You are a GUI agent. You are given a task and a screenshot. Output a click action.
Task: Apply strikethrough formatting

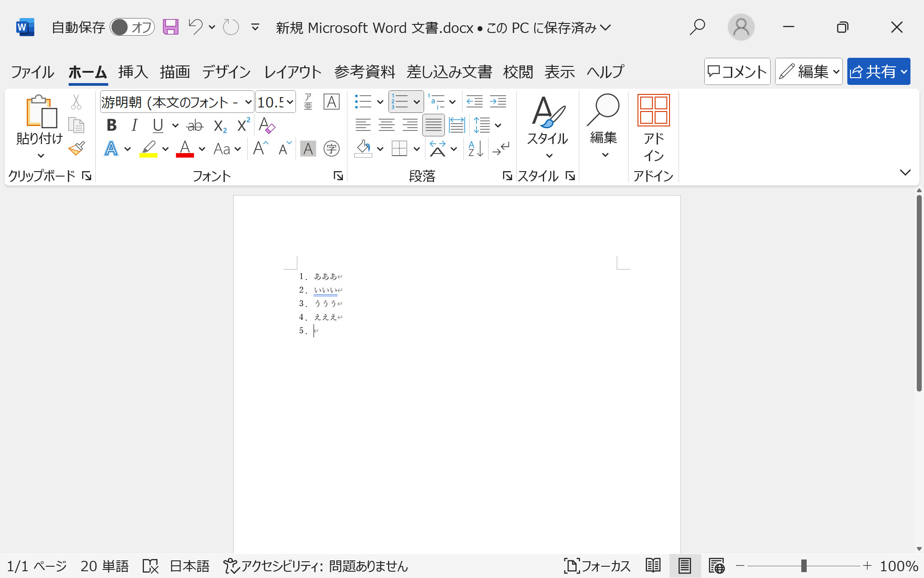pos(195,126)
